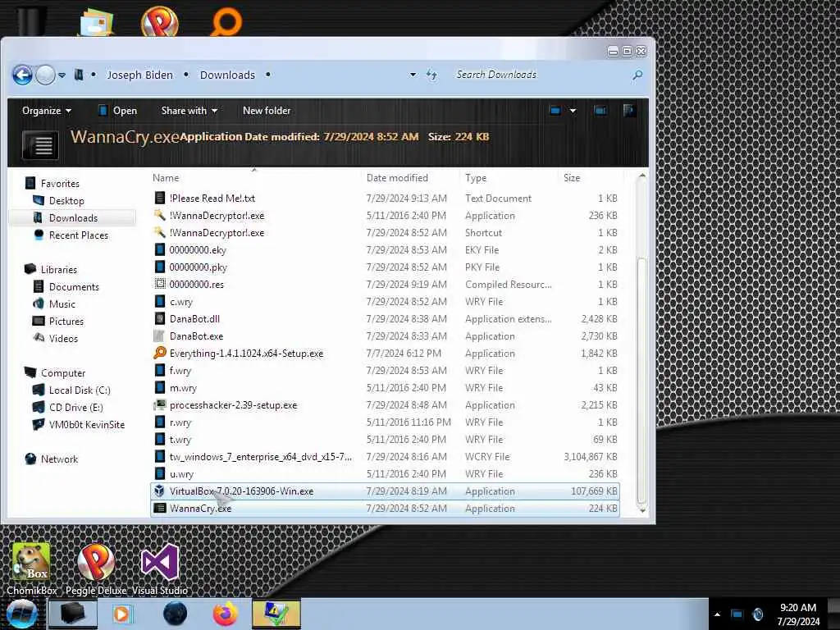The width and height of the screenshot is (840, 630).
Task: Select the !WannaDecryptor!.exe shortcut icon
Action: pos(160,232)
